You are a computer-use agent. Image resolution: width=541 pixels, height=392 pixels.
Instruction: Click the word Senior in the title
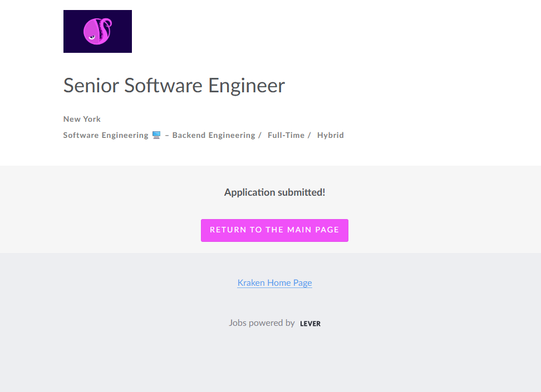(x=91, y=86)
